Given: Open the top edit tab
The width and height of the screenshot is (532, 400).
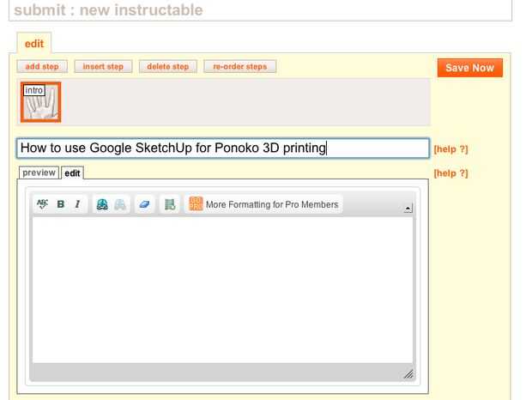Looking at the screenshot, I should 34,44.
